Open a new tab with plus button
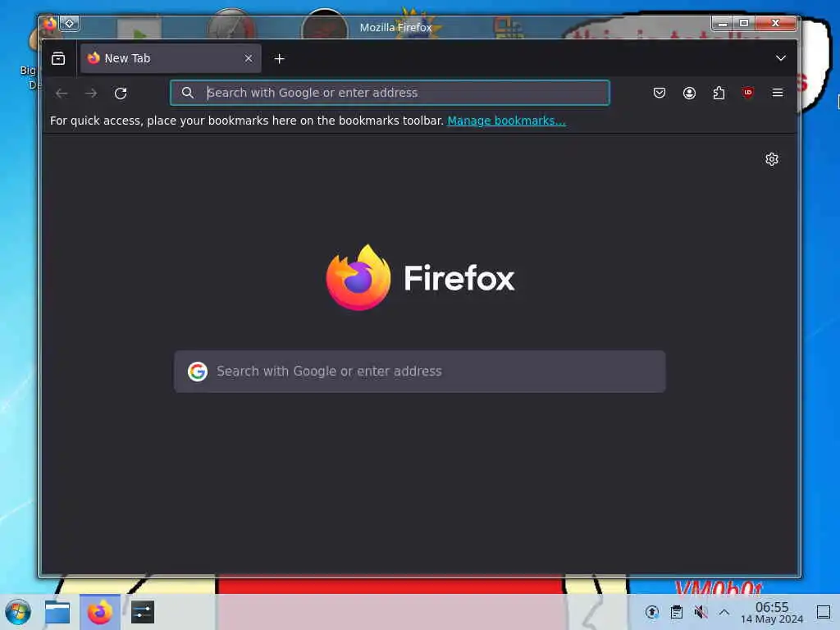 coord(279,59)
